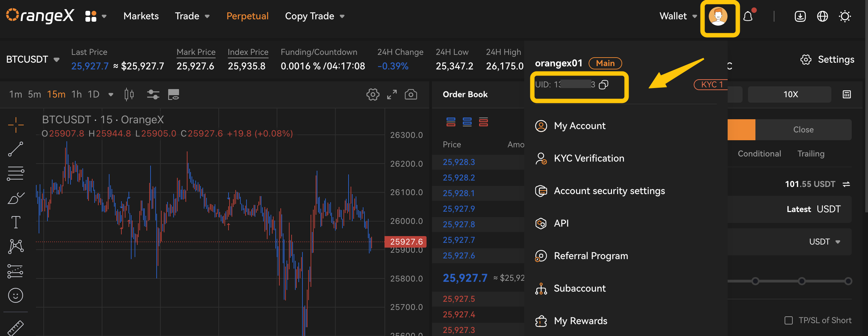Click the chart template layout icon
The height and width of the screenshot is (336, 868).
[x=174, y=94]
